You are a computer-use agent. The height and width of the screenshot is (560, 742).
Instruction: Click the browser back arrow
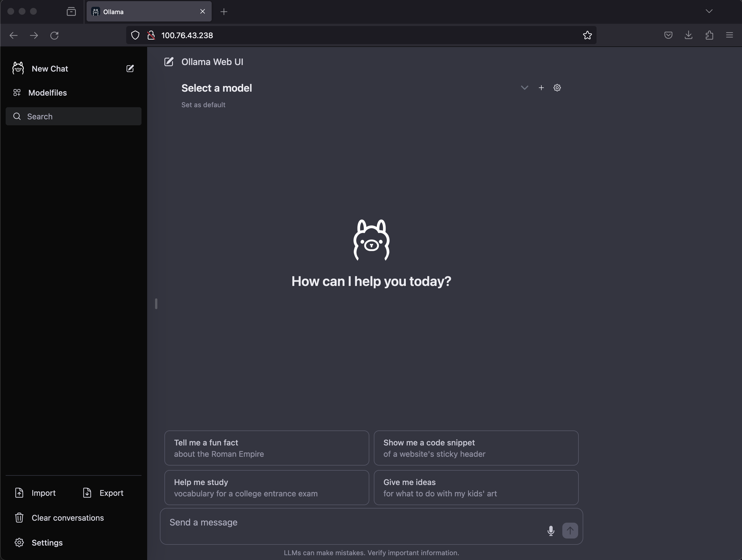click(13, 35)
